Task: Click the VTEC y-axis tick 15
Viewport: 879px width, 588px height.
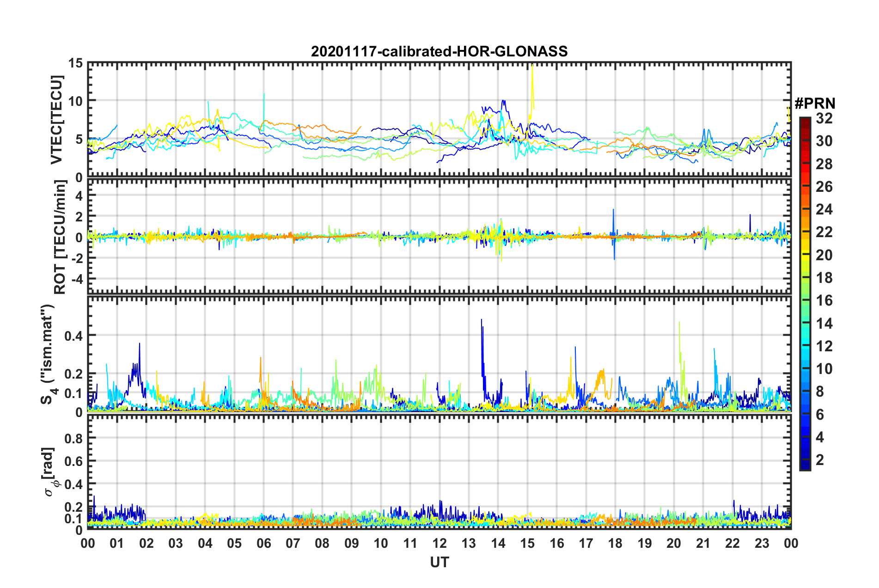Action: click(76, 63)
